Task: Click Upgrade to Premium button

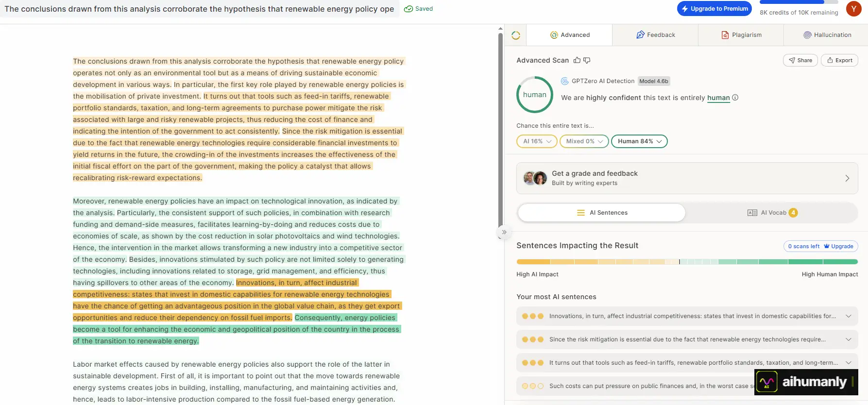Action: pyautogui.click(x=715, y=9)
